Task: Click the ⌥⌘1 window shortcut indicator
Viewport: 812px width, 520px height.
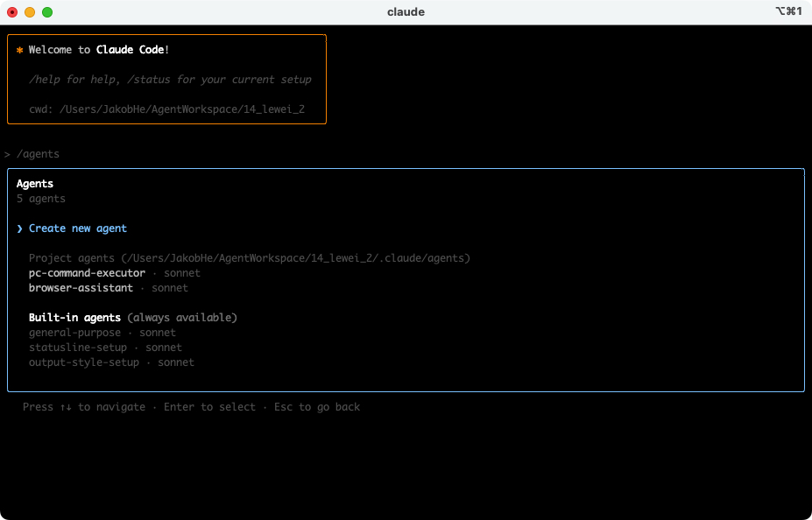Action: 787,12
